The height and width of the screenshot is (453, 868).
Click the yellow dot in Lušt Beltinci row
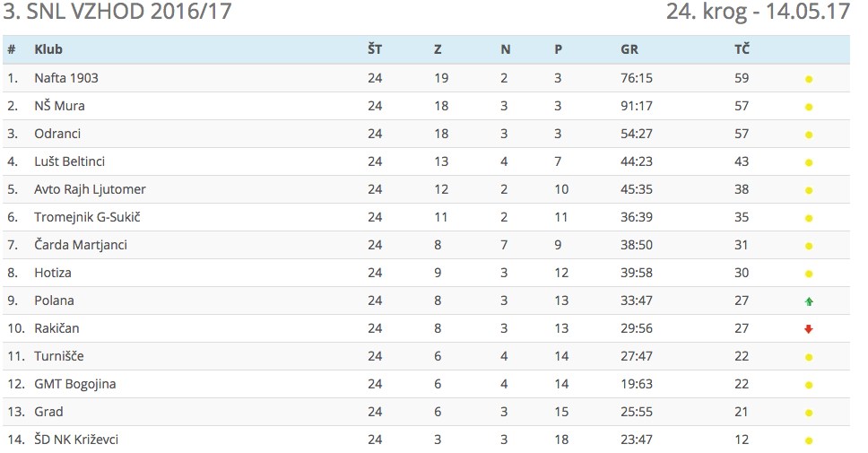pyautogui.click(x=809, y=162)
